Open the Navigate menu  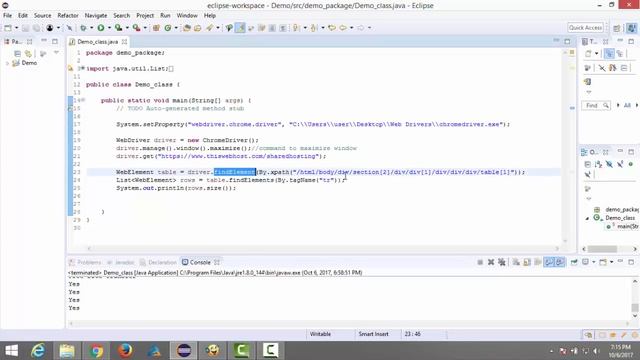[x=96, y=16]
